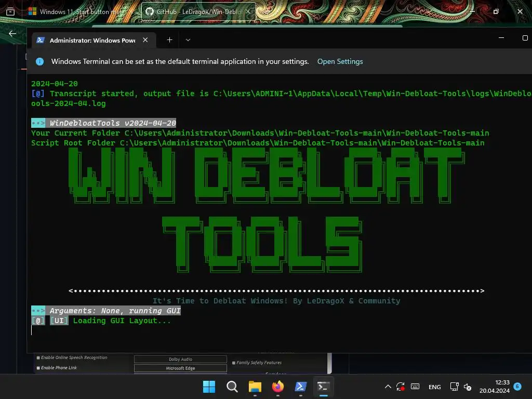
Task: Click the network display tray icon
Action: [454, 387]
